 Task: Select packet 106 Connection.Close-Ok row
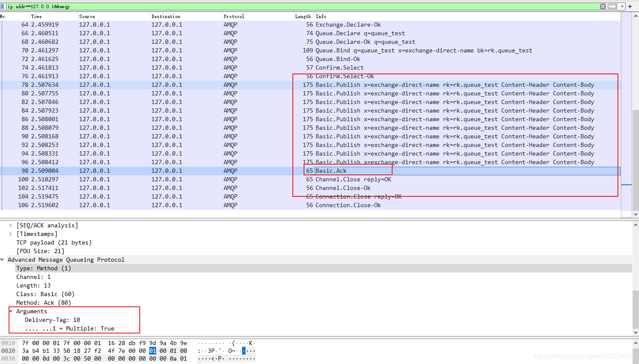310,205
